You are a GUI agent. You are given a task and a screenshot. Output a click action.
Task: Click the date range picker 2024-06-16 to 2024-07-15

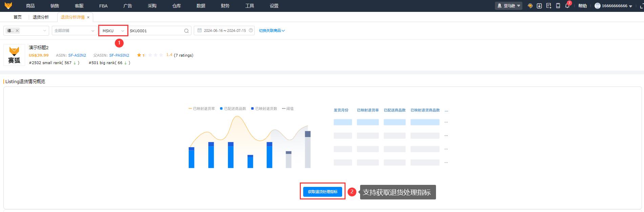coord(224,31)
